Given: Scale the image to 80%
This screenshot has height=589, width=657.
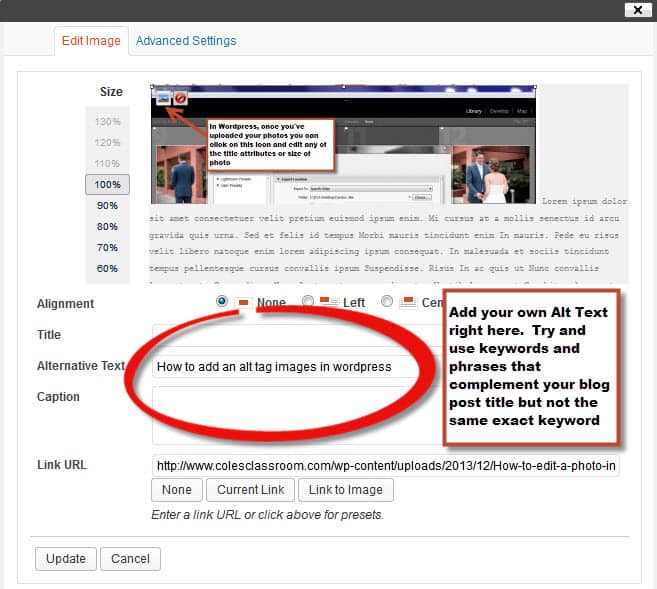Looking at the screenshot, I should click(107, 227).
